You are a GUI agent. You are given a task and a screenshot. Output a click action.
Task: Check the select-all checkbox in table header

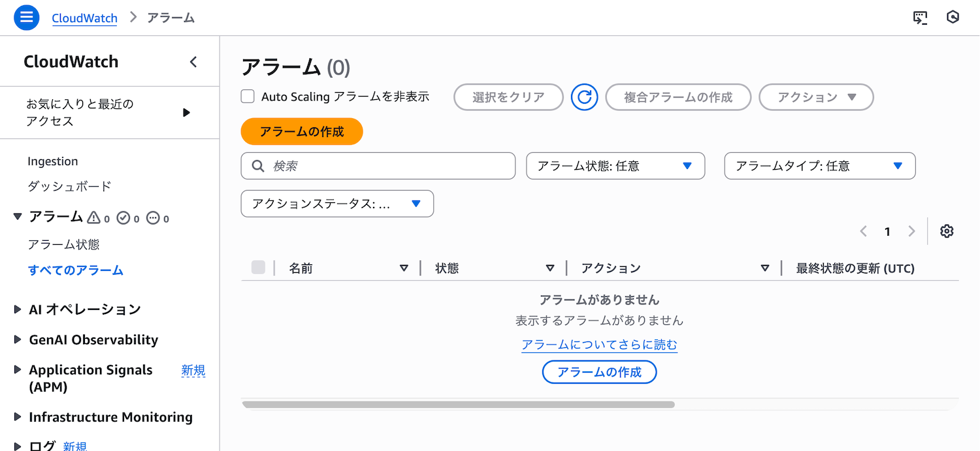point(258,268)
